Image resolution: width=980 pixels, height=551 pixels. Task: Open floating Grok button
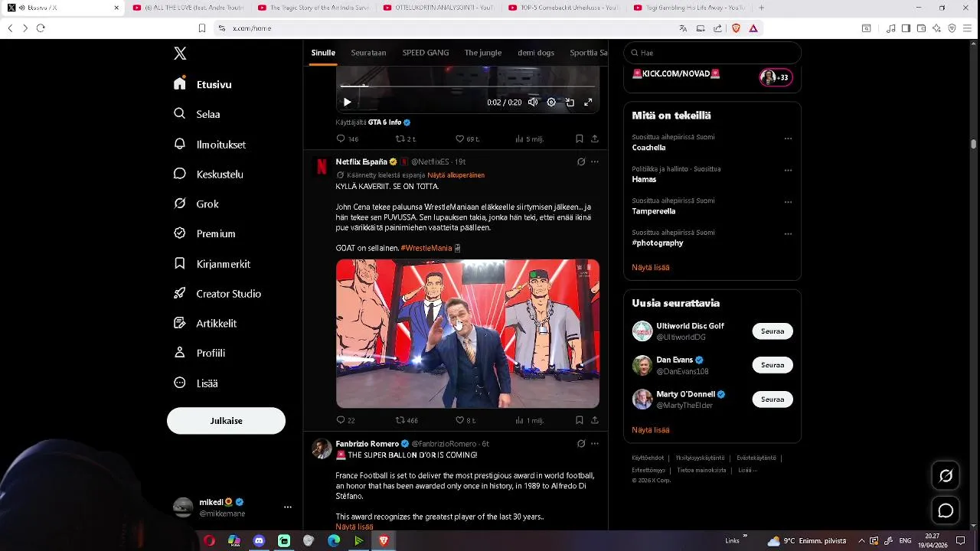click(x=946, y=476)
